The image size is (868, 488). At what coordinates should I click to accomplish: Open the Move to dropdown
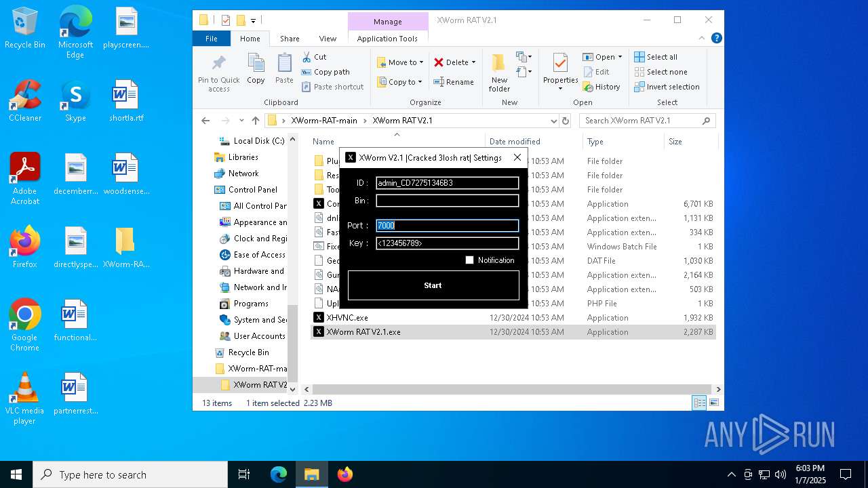coord(400,62)
